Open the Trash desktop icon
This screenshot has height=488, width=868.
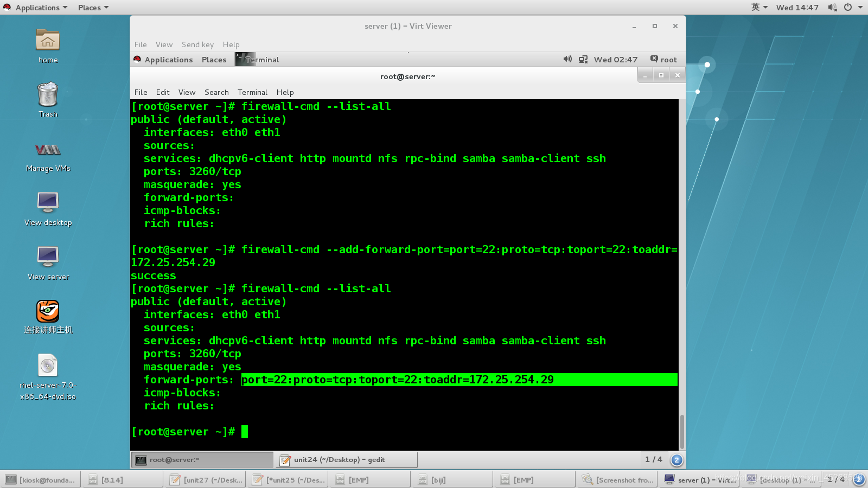[48, 94]
